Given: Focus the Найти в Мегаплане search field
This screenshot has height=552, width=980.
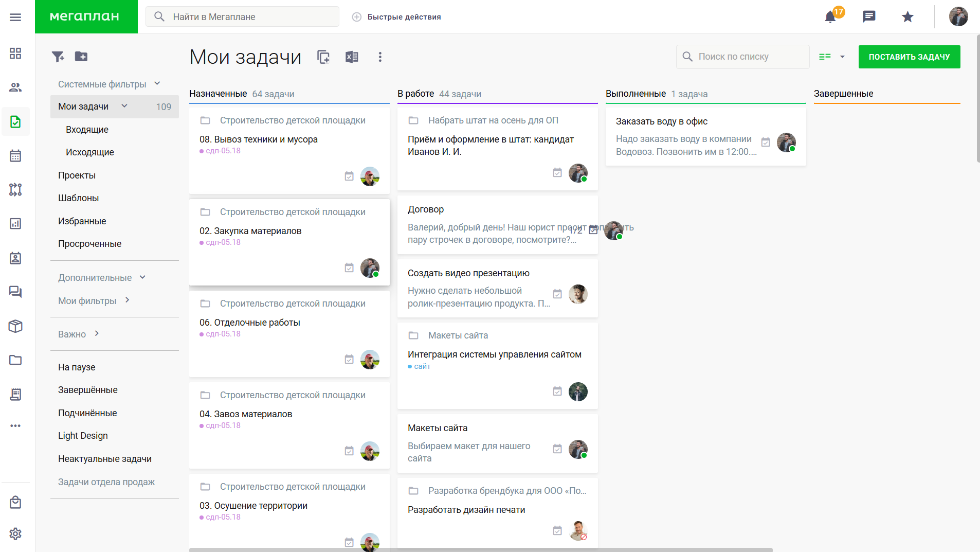Looking at the screenshot, I should click(x=242, y=16).
